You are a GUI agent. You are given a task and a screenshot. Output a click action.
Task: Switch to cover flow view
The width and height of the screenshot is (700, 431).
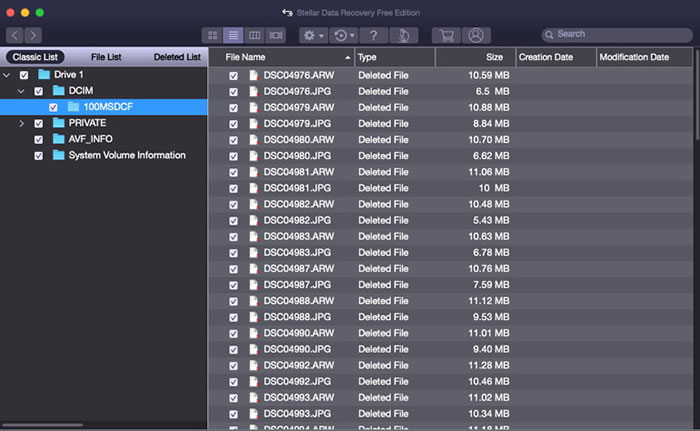277,35
